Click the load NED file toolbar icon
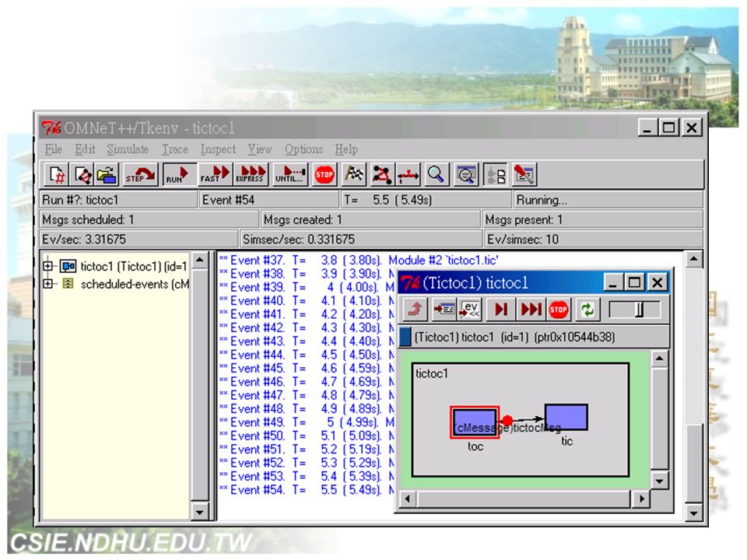The width and height of the screenshot is (747, 560). click(x=82, y=175)
